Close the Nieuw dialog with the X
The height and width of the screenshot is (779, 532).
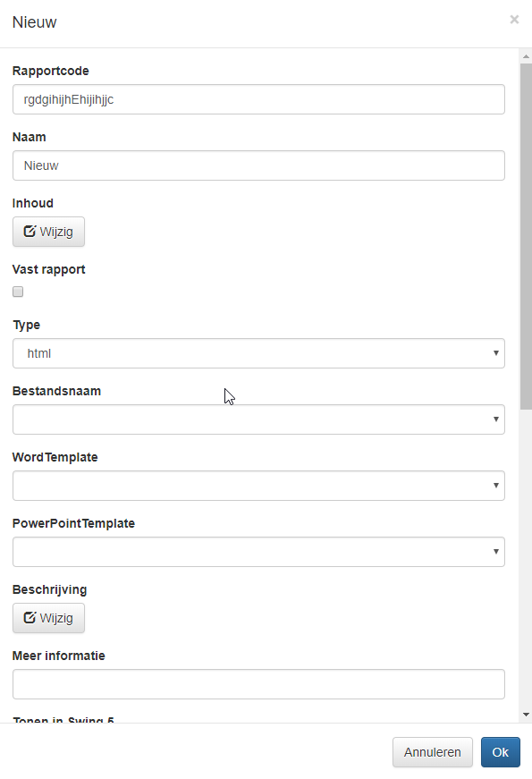[x=514, y=20]
